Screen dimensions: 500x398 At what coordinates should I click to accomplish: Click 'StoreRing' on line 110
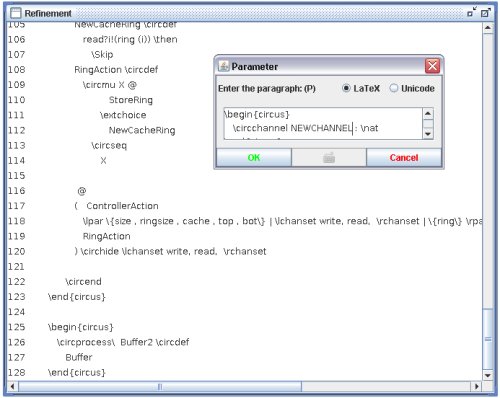coord(131,100)
